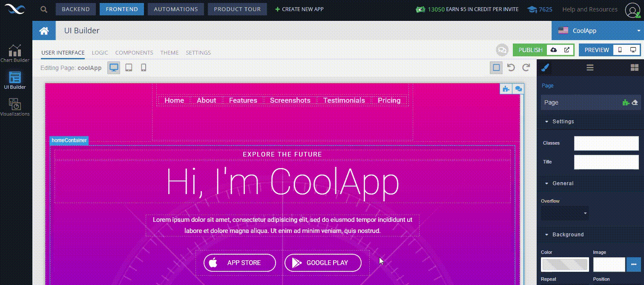Click the APP STORE button on canvas
Viewport: 644px width, 285px height.
tap(240, 262)
